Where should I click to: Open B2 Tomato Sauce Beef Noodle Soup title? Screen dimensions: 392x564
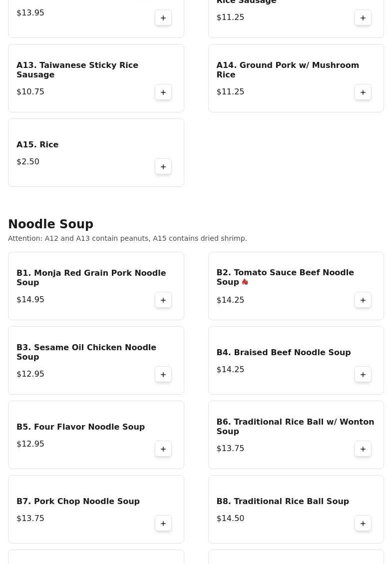285,277
